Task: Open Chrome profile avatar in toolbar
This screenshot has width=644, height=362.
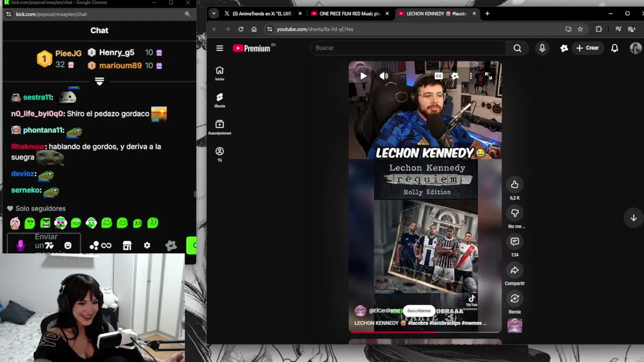Action: click(632, 29)
